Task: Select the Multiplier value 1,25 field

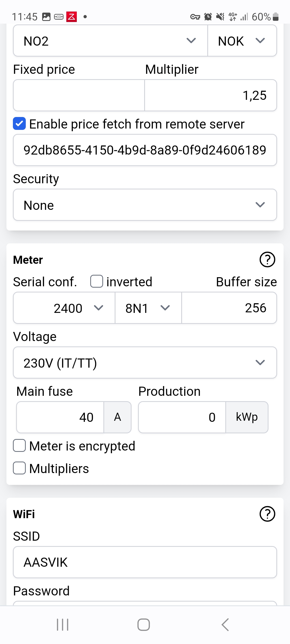Action: [210, 95]
